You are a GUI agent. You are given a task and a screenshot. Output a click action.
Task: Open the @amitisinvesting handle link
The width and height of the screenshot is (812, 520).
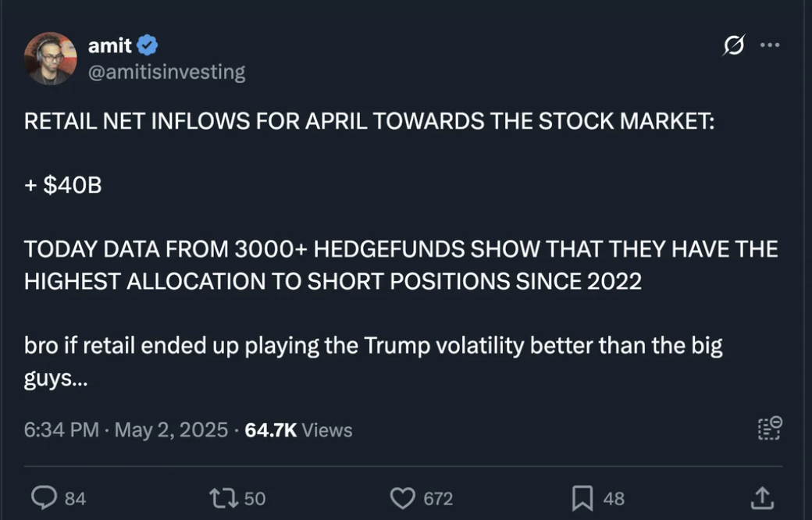(166, 72)
